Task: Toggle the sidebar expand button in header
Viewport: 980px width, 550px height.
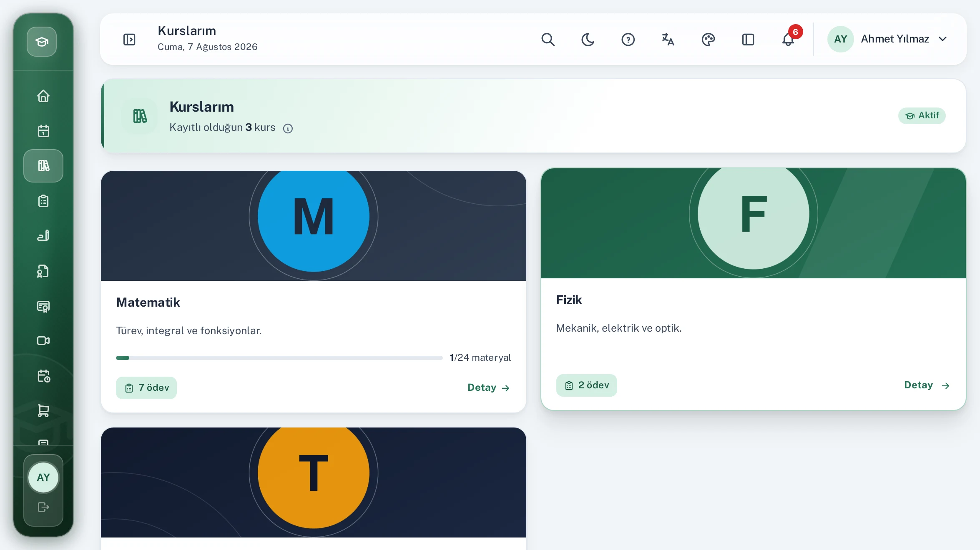Action: [x=129, y=40]
